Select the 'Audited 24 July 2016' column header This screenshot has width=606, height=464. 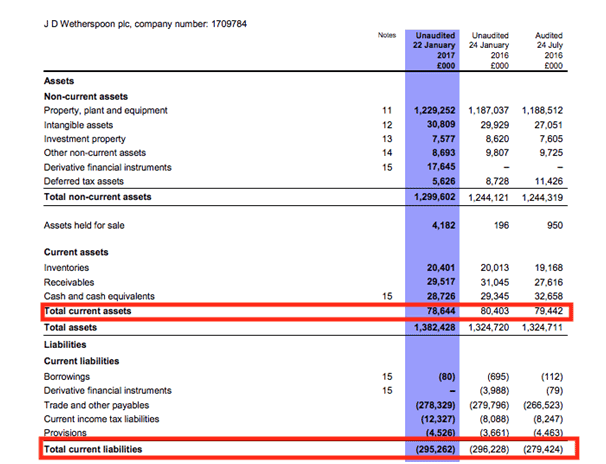tap(550, 50)
